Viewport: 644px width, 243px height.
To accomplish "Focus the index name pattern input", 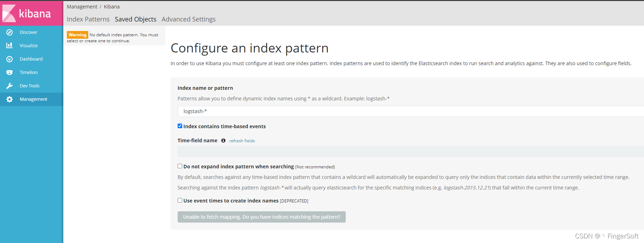I will tap(411, 111).
